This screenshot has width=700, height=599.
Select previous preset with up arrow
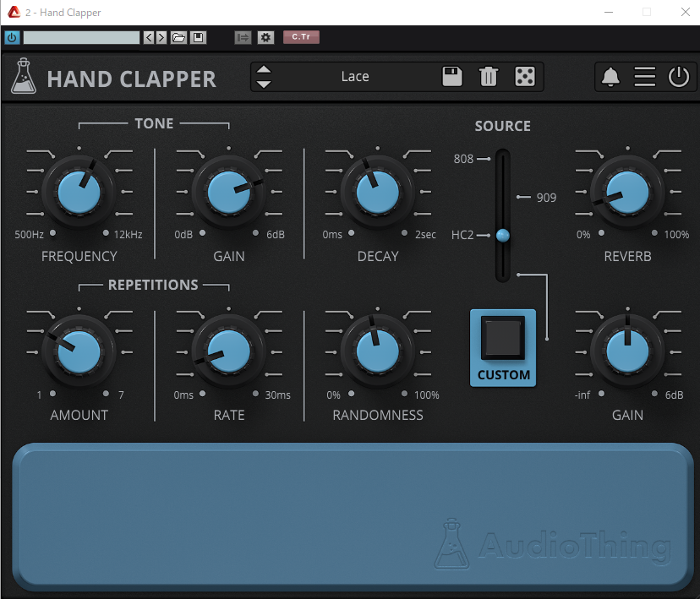(x=264, y=69)
